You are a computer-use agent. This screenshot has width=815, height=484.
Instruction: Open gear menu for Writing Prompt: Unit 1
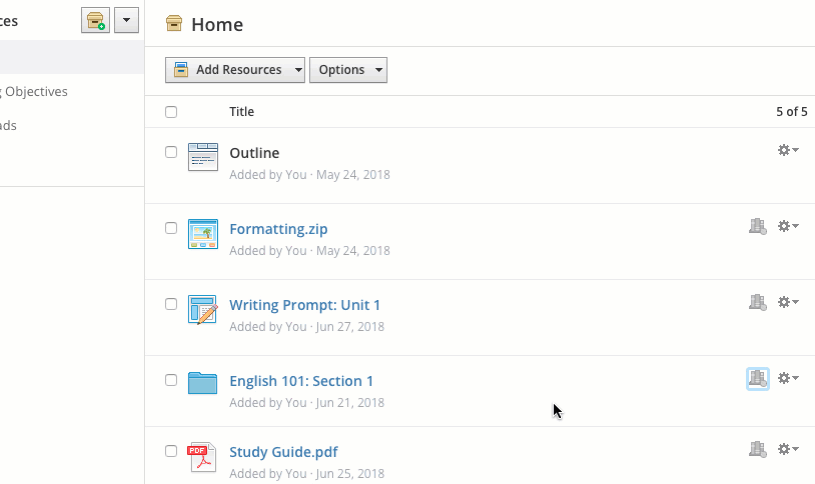[x=788, y=302]
